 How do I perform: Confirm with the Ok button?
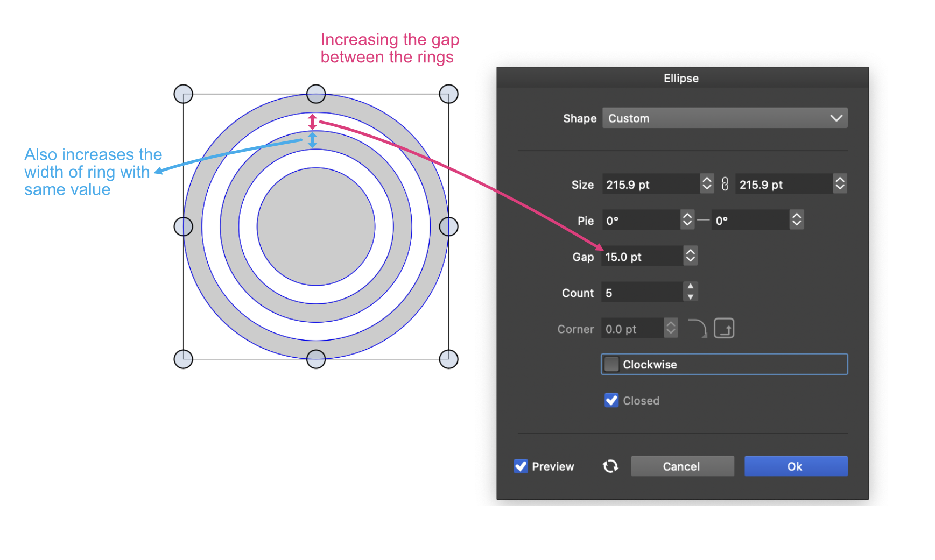coord(796,466)
